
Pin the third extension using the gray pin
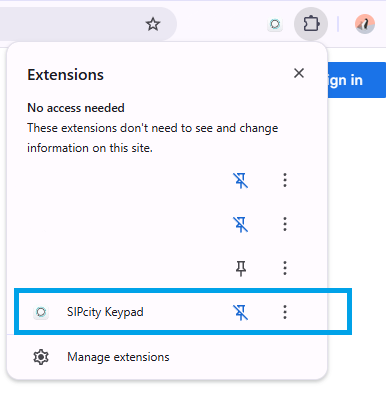point(241,268)
